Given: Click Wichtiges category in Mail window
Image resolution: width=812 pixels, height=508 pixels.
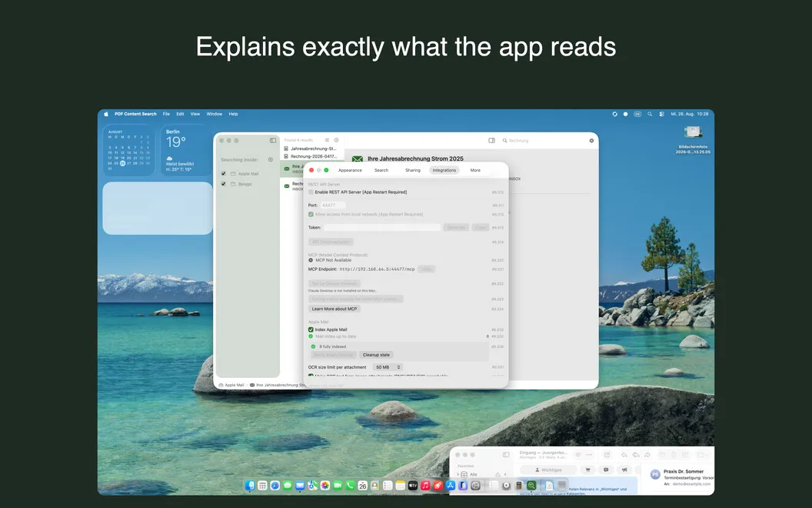Looking at the screenshot, I should point(548,470).
